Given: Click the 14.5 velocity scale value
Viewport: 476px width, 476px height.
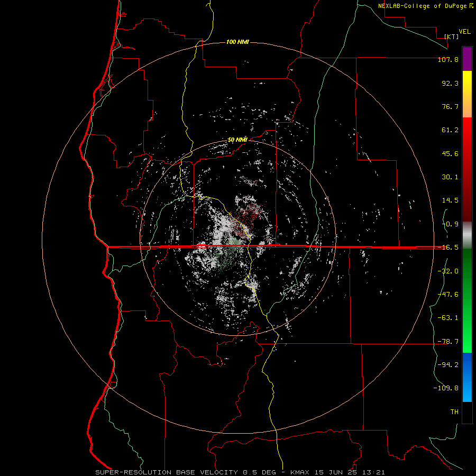Looking at the screenshot, I should (450, 200).
